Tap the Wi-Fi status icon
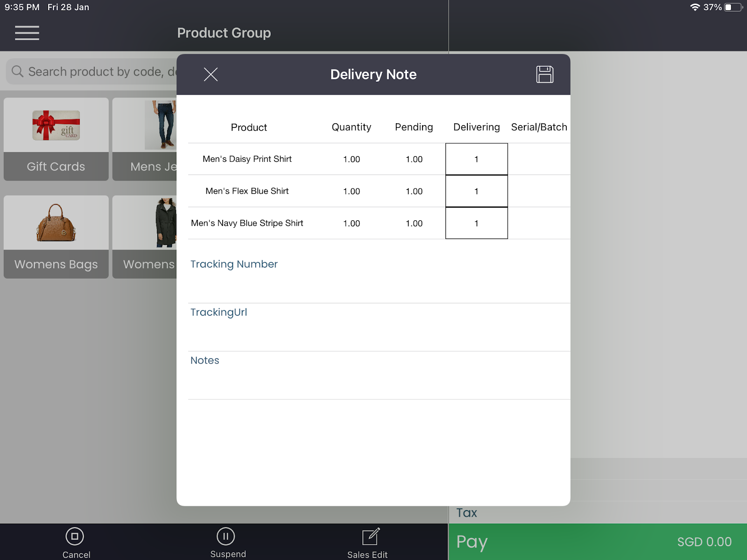This screenshot has height=560, width=747. 695,7
